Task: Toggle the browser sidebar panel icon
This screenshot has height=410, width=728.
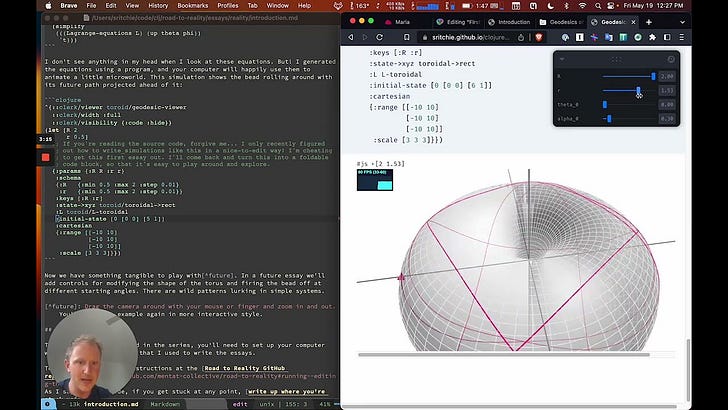Action: pos(667,37)
